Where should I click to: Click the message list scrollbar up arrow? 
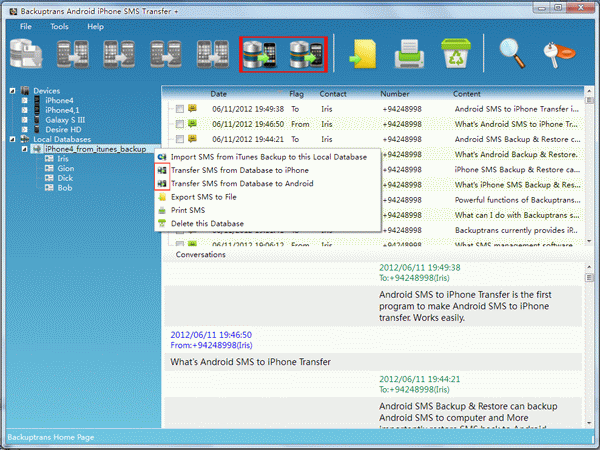coord(589,91)
